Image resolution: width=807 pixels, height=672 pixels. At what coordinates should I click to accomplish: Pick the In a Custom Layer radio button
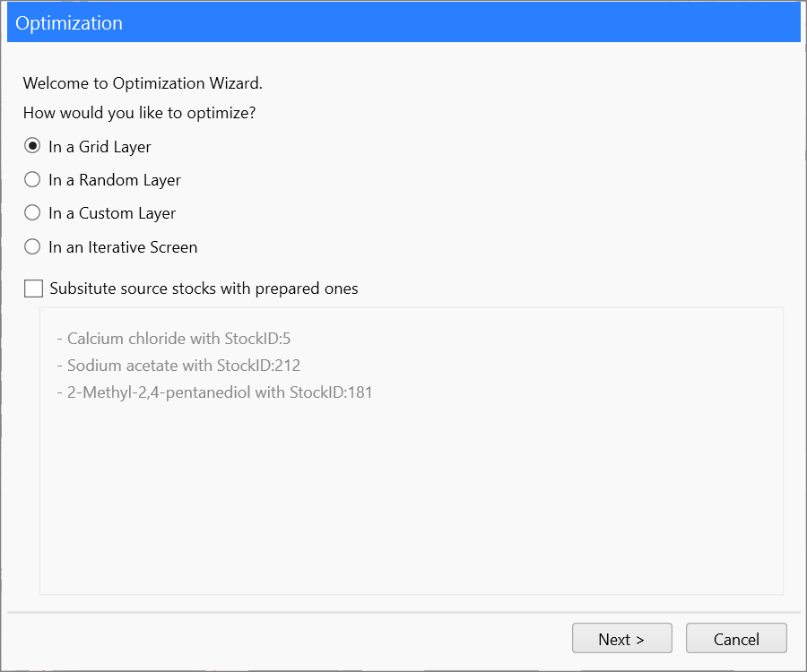(x=32, y=212)
